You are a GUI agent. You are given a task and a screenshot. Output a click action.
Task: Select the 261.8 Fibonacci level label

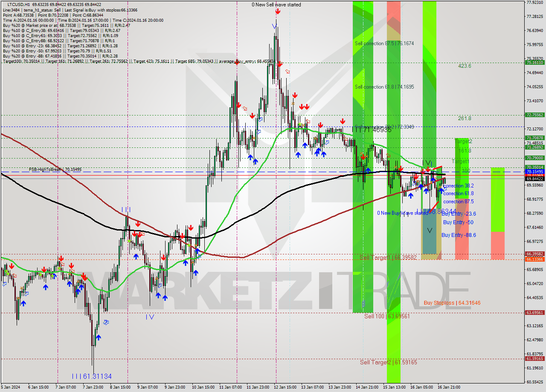(465, 118)
